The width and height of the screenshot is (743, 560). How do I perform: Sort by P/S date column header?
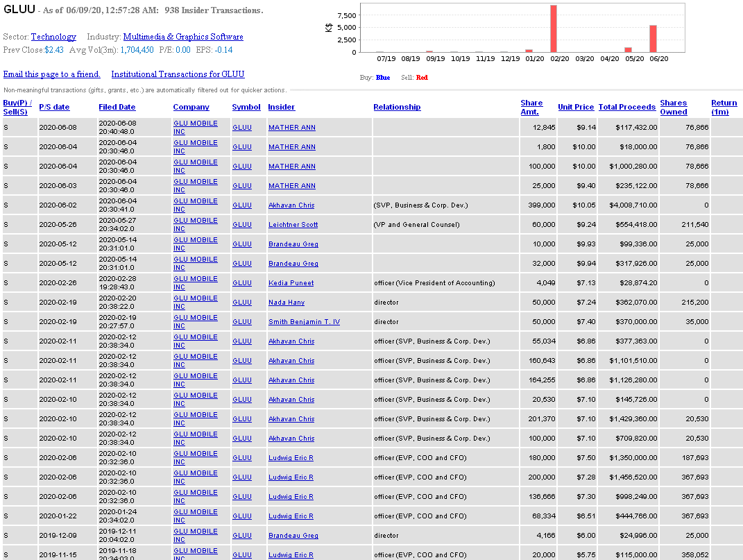[54, 107]
